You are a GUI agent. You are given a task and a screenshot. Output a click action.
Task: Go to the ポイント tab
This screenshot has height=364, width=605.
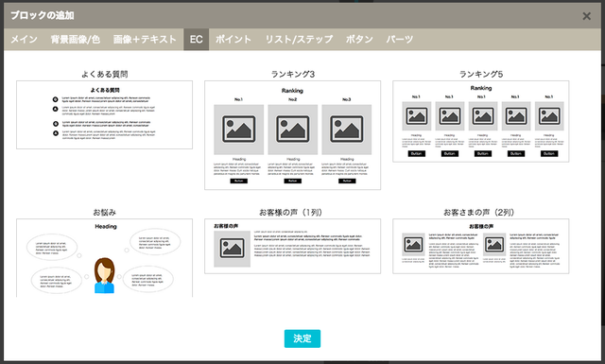(x=233, y=39)
